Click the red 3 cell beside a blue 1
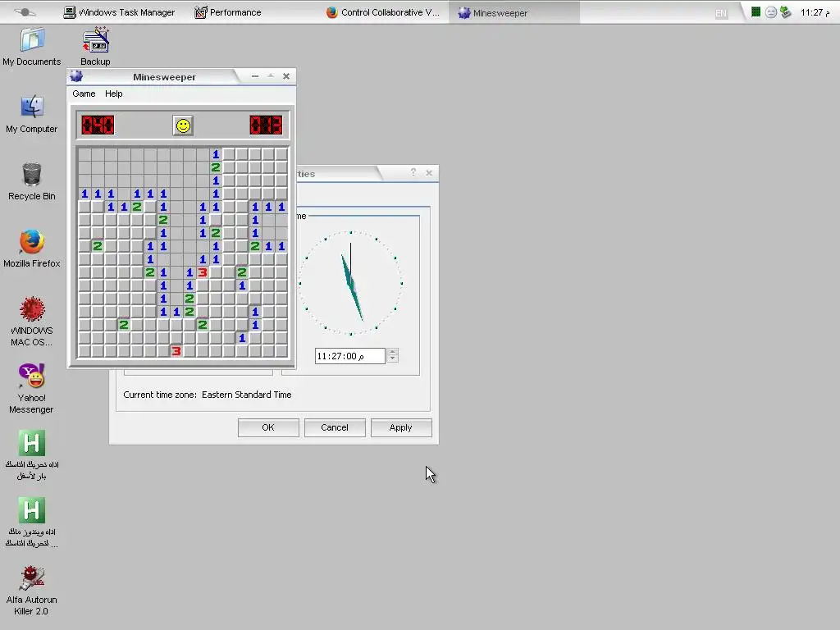840x630 pixels. coord(203,272)
